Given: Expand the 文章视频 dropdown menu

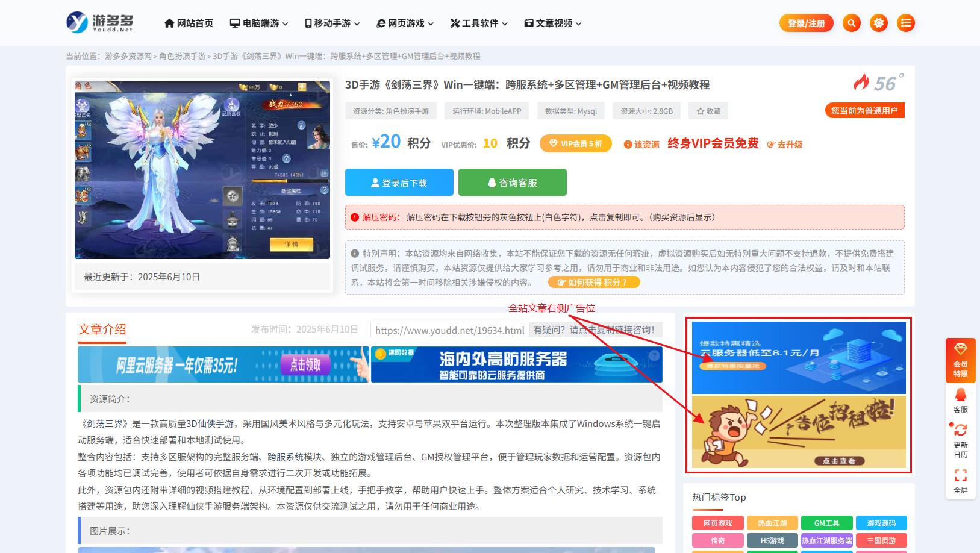Looking at the screenshot, I should click(553, 23).
